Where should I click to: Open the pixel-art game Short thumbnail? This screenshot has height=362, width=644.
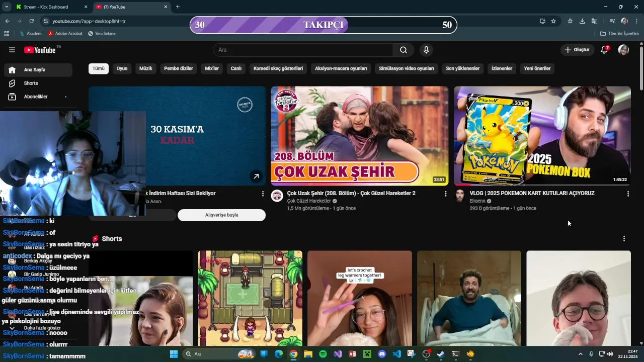point(250,298)
